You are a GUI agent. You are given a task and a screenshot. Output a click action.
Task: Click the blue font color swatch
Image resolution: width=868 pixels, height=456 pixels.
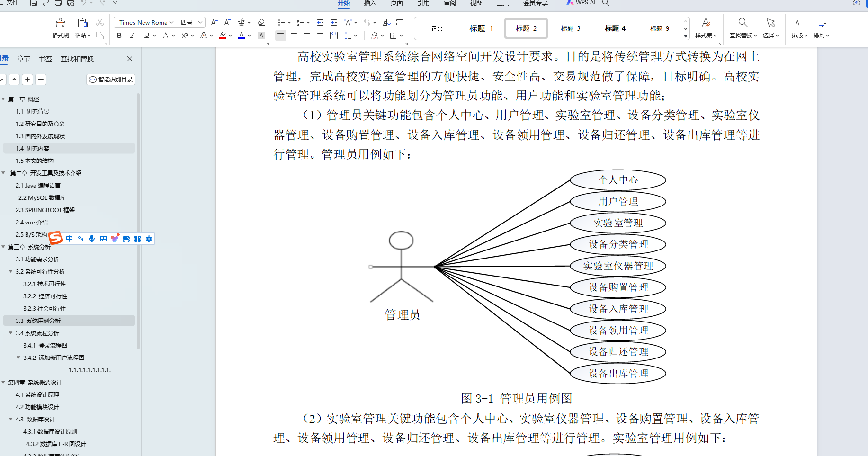(242, 36)
